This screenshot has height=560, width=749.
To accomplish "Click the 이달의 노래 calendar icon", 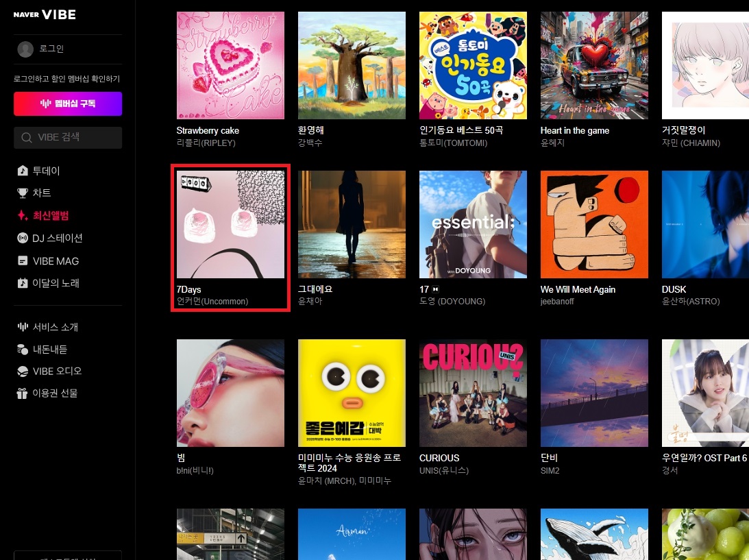I will 23,283.
